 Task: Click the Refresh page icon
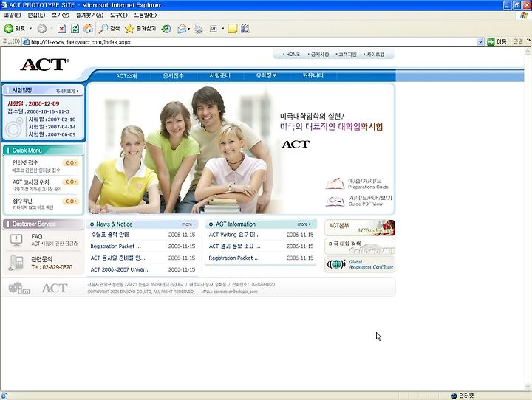(75, 29)
